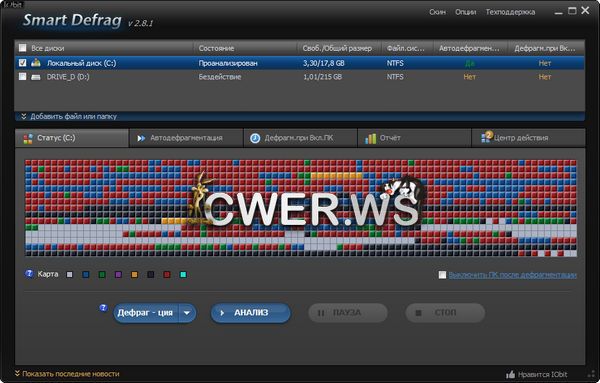
Task: Click the help icon beside Карта
Action: tap(29, 274)
